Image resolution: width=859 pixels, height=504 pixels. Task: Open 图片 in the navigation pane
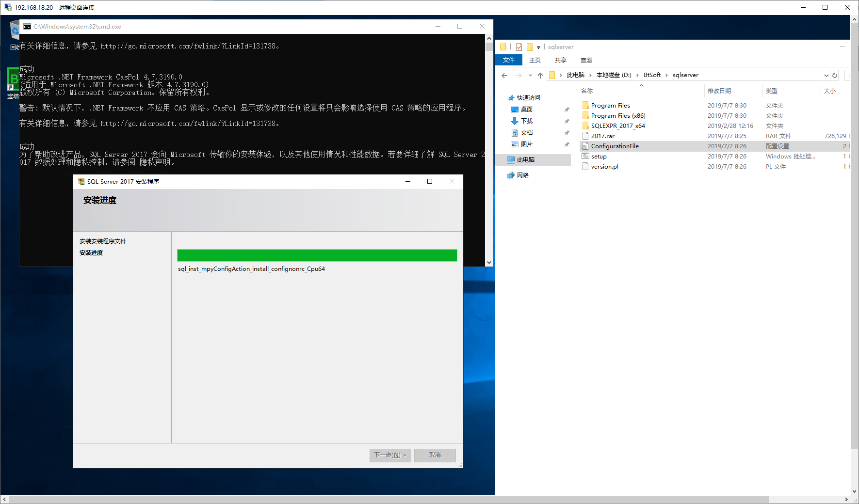click(527, 144)
